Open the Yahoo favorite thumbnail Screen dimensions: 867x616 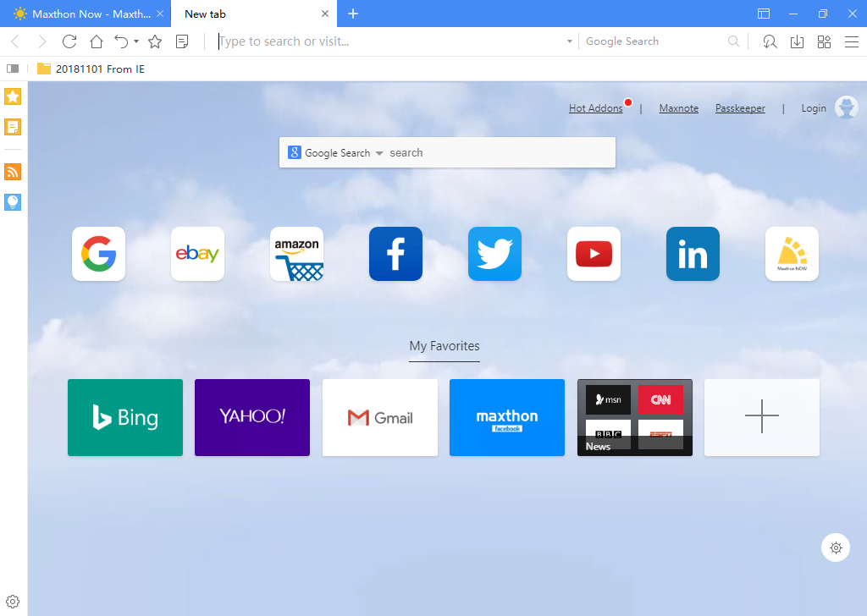point(252,418)
